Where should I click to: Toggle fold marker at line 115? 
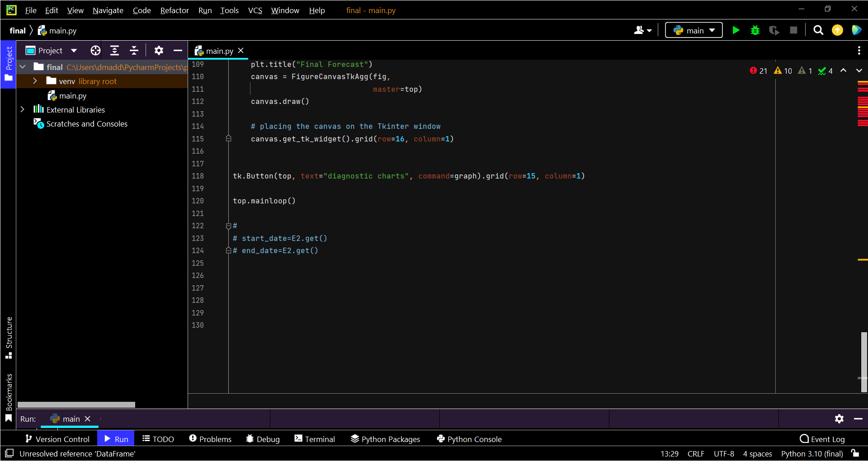[x=228, y=138]
